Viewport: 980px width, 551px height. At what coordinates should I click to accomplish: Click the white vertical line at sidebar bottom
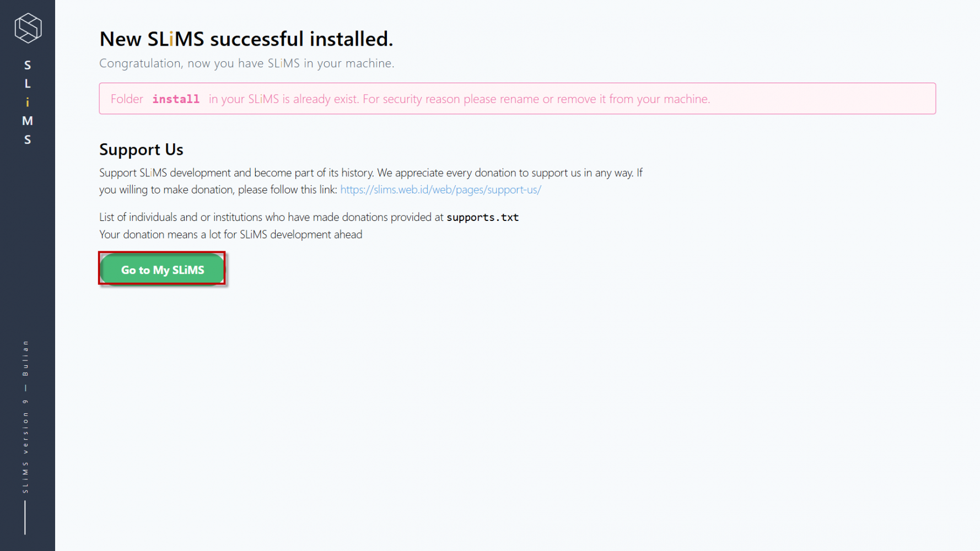pos(25,517)
